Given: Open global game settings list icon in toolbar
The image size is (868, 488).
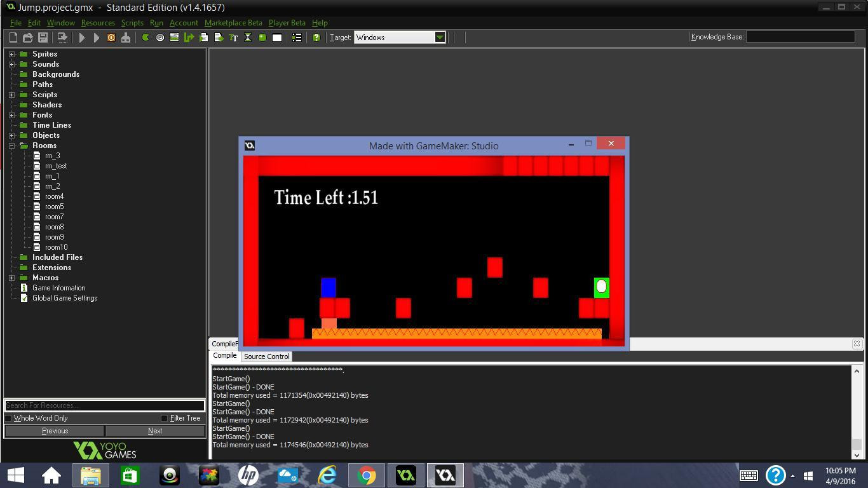Looking at the screenshot, I should click(x=297, y=37).
